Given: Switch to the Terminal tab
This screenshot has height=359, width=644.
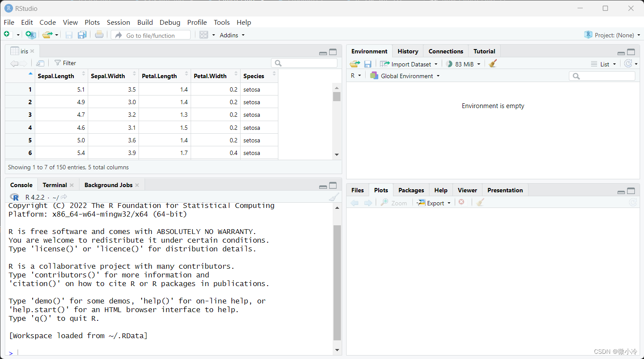Looking at the screenshot, I should [x=55, y=185].
